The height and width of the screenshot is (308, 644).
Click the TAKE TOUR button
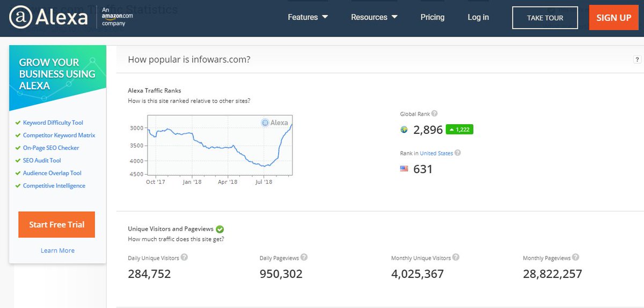point(545,18)
